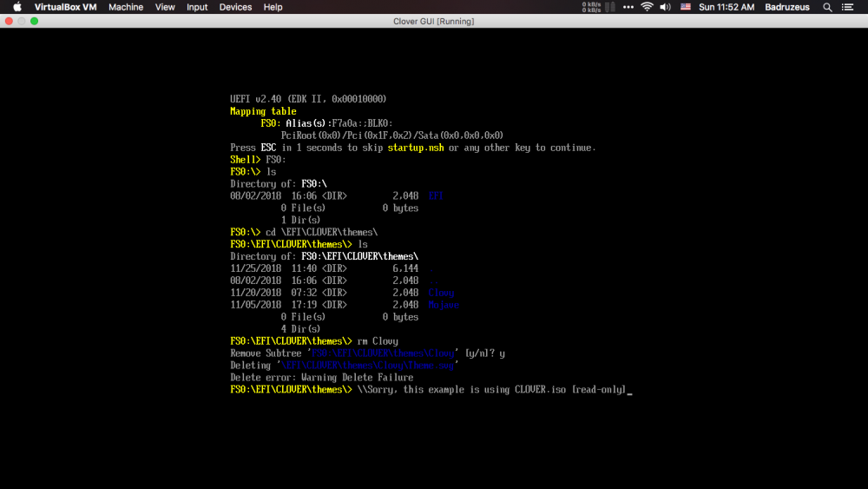The height and width of the screenshot is (489, 868).
Task: Click the 'Clovy' directory entry
Action: pyautogui.click(x=441, y=293)
